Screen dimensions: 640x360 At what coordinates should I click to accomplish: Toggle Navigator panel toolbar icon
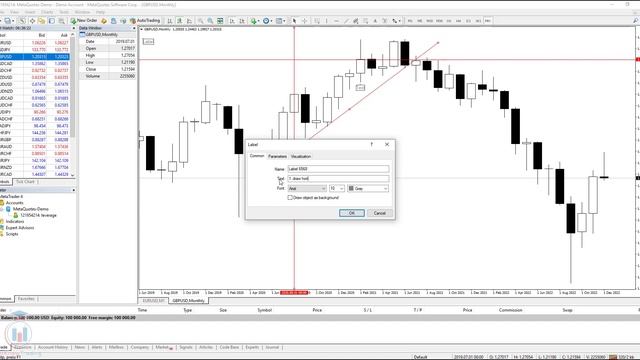click(42, 20)
